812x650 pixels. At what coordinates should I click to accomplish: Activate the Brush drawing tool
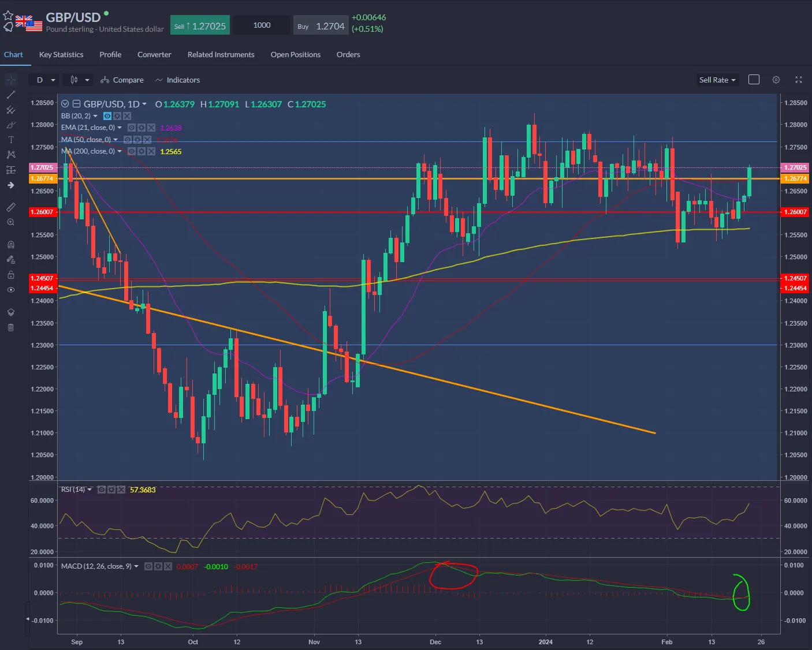pyautogui.click(x=10, y=124)
